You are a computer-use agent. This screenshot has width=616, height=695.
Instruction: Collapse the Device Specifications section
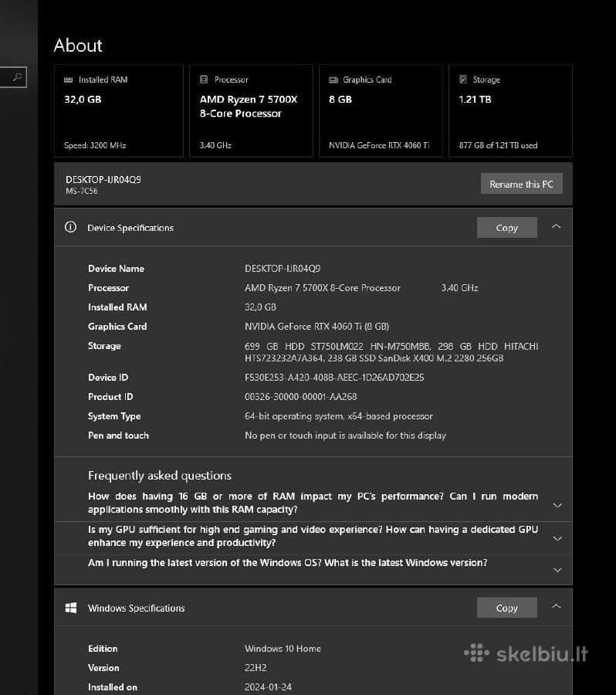point(556,226)
